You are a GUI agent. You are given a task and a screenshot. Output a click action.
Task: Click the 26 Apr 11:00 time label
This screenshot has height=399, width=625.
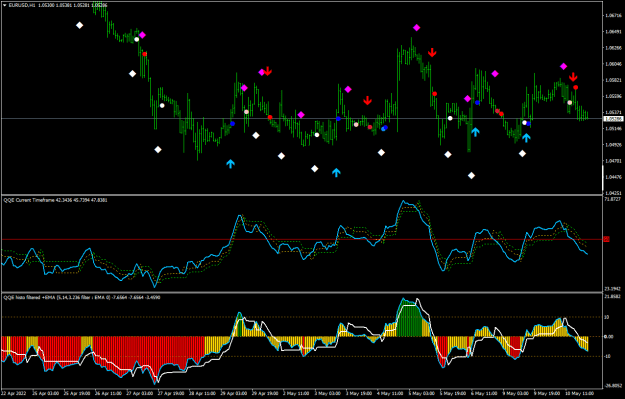coord(108,393)
